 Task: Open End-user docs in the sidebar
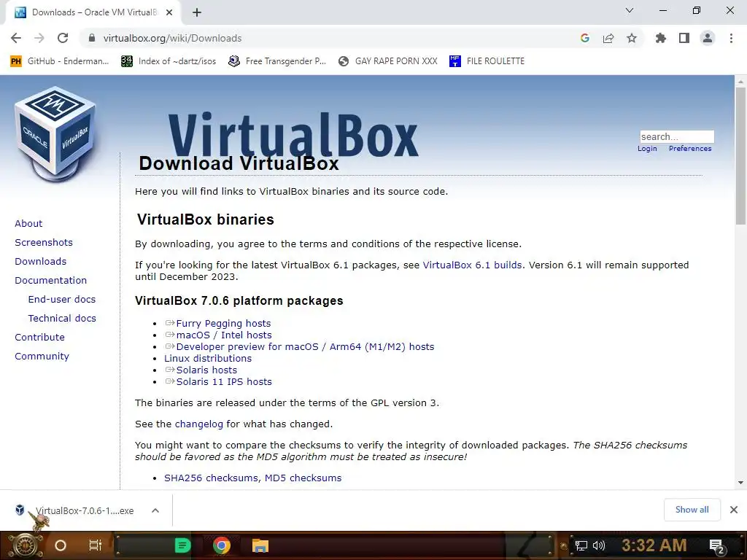[62, 300]
